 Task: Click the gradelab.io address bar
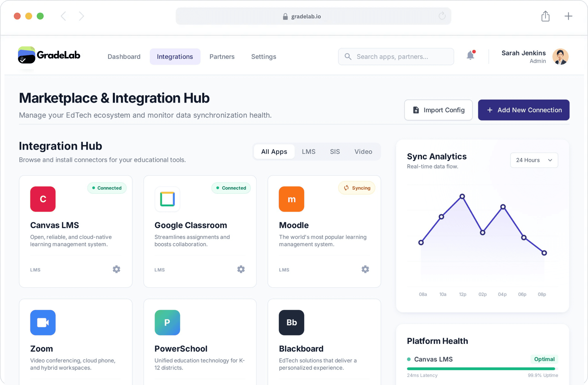pyautogui.click(x=313, y=16)
